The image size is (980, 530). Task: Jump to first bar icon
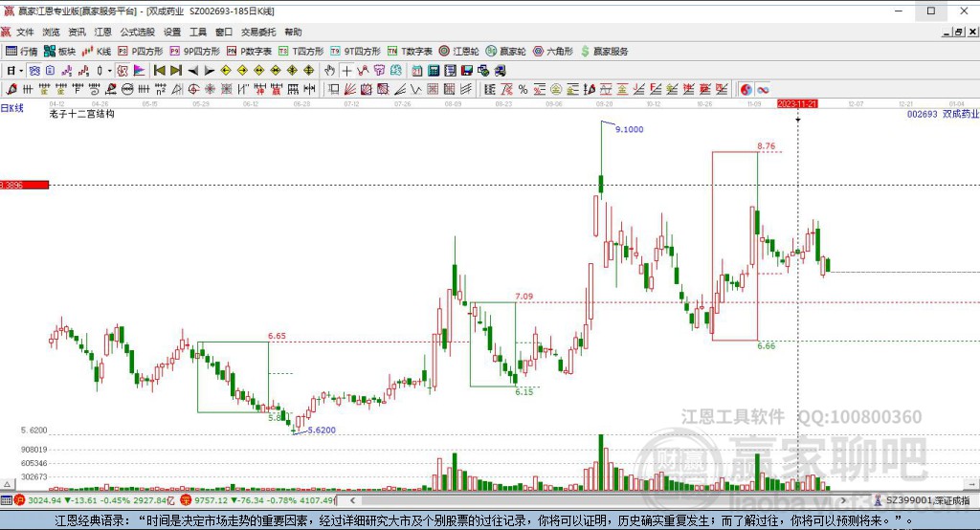tap(160, 71)
